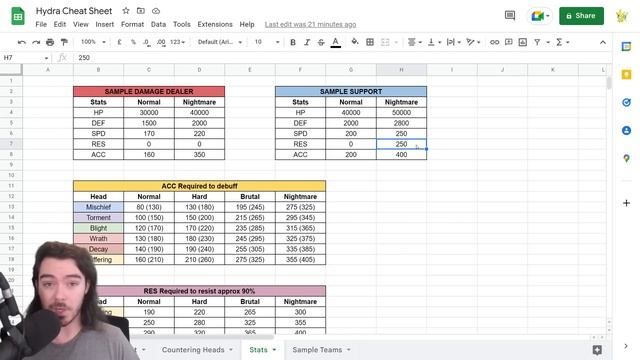Click the redo icon
The height and width of the screenshot is (360, 640).
[x=36, y=42]
